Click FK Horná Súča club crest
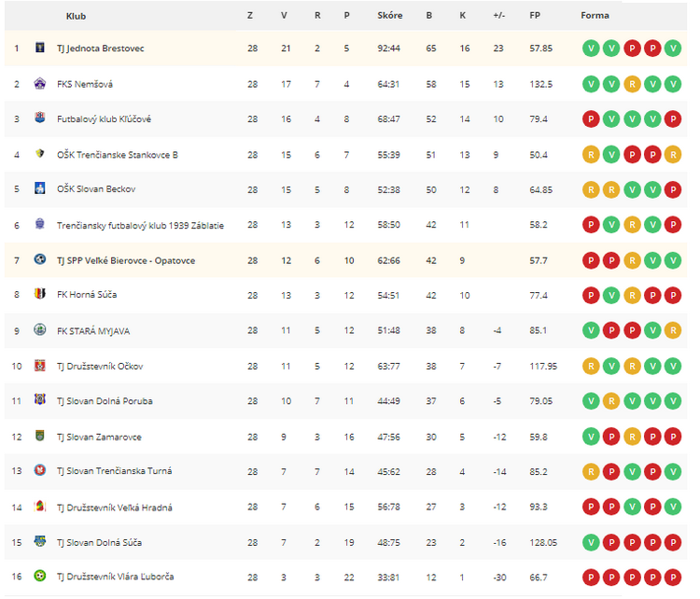The height and width of the screenshot is (599, 700). (40, 294)
